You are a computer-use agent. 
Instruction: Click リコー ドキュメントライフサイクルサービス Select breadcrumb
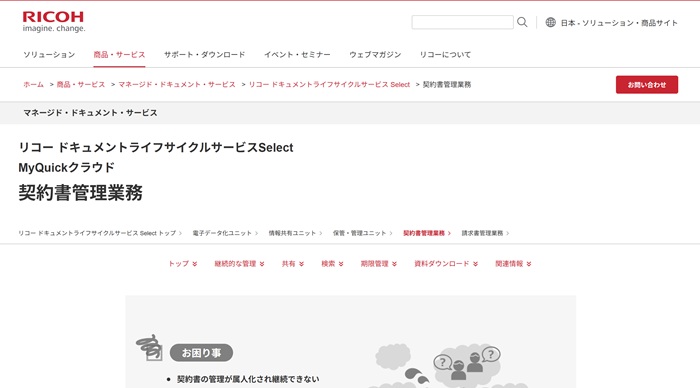(329, 84)
